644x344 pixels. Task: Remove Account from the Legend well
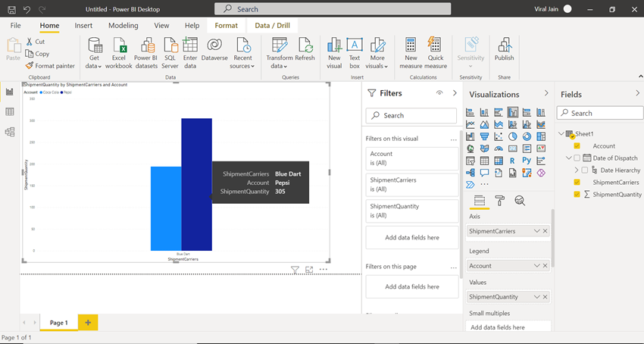[x=545, y=266]
